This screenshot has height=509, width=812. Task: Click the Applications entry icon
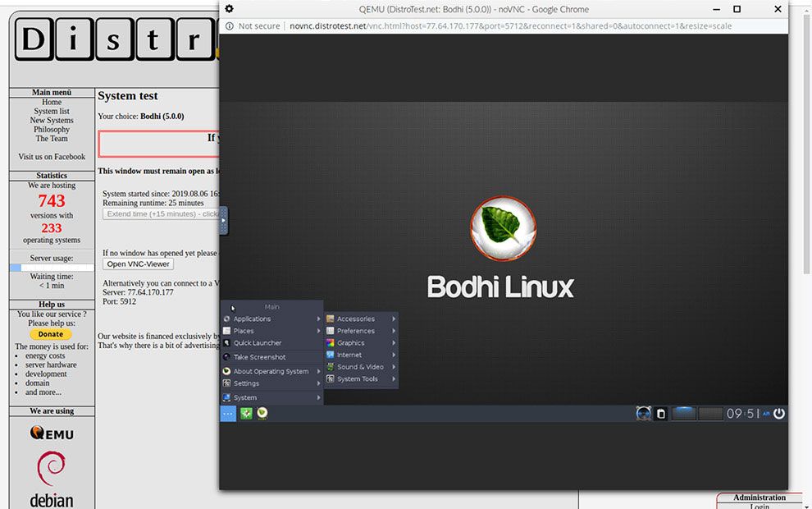point(226,319)
